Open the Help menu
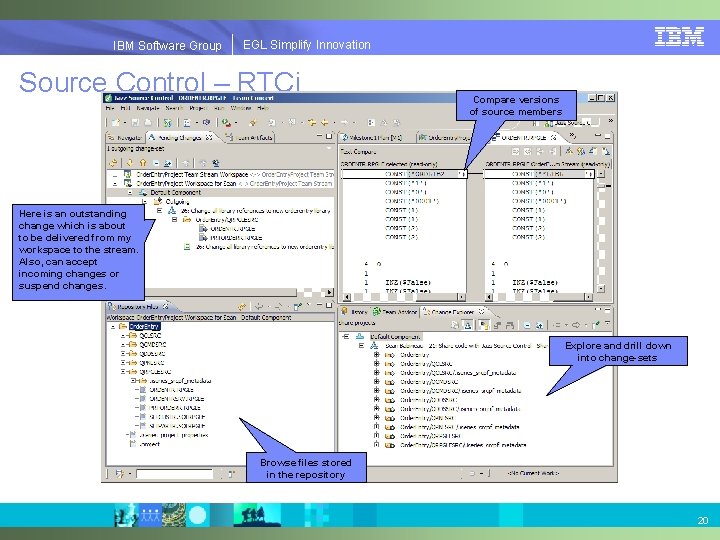Screen dimensions: 720x540 (263, 108)
